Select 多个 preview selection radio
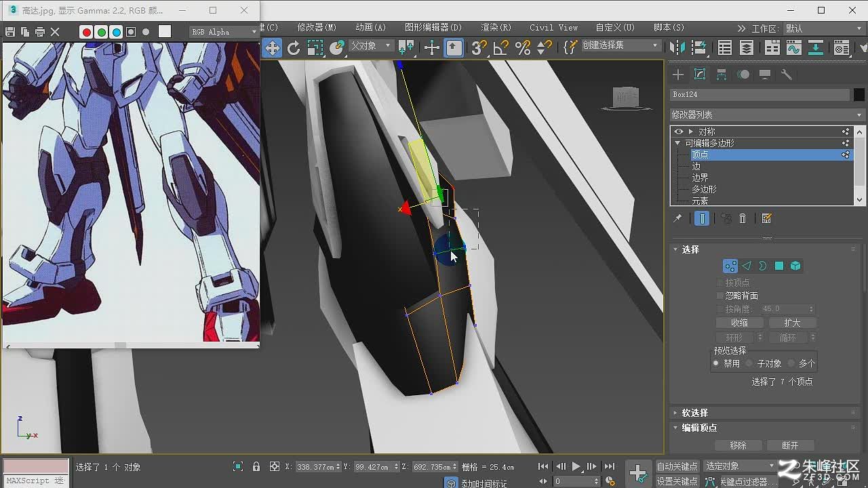Image resolution: width=868 pixels, height=488 pixels. [791, 363]
